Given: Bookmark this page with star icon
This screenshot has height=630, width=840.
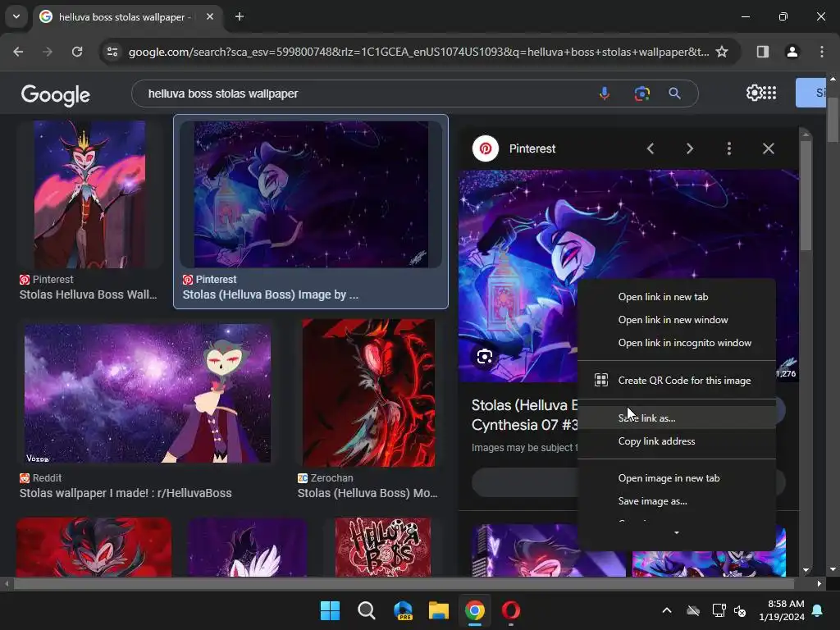Looking at the screenshot, I should [722, 52].
